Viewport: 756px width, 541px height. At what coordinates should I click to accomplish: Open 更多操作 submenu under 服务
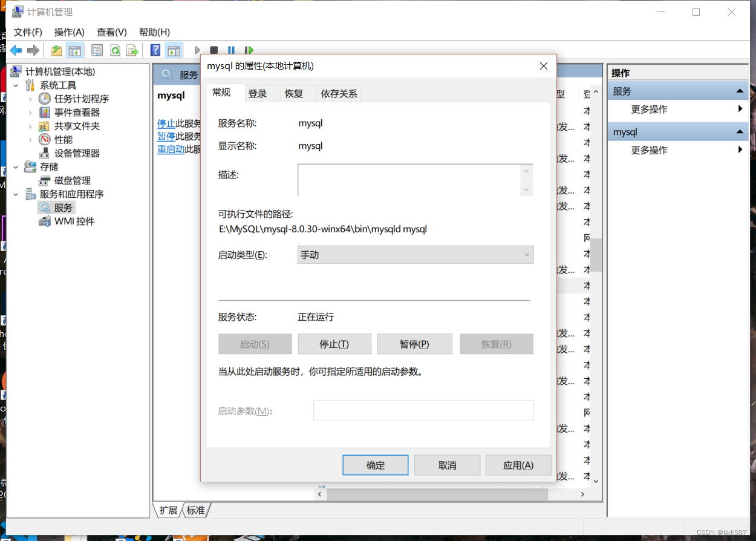pyautogui.click(x=678, y=110)
